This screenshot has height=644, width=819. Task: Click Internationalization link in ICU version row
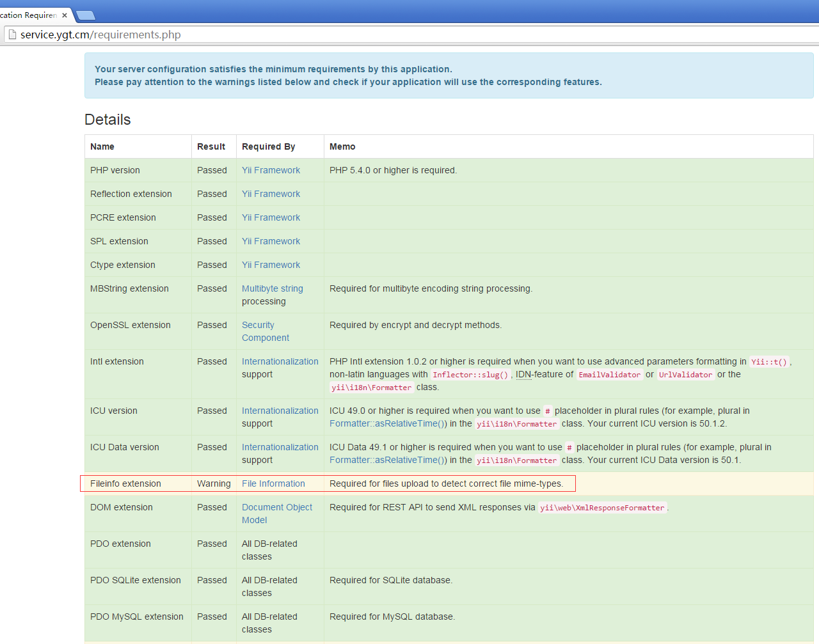tap(280, 411)
